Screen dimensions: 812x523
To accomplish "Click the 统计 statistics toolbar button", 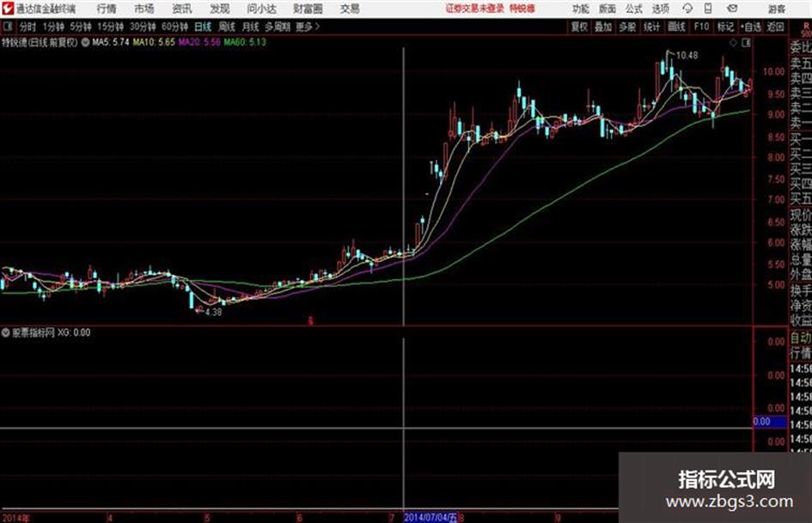I will 651,27.
